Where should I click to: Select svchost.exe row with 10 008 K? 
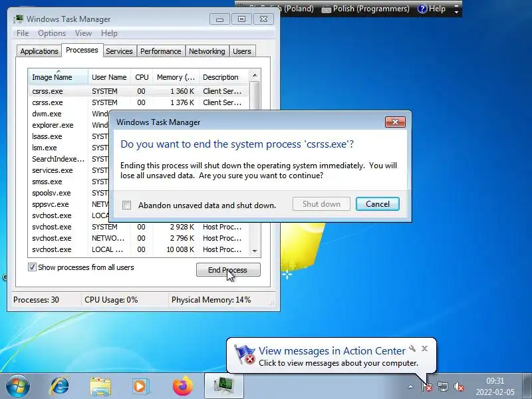click(138, 249)
